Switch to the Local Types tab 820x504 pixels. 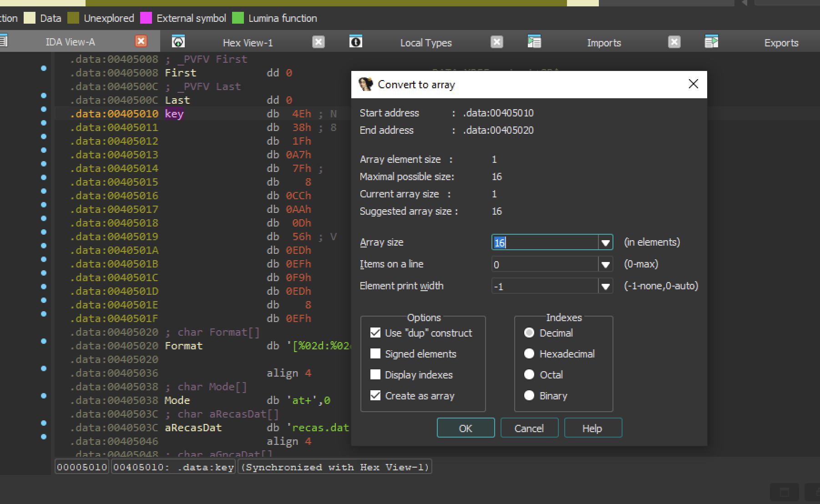point(426,43)
